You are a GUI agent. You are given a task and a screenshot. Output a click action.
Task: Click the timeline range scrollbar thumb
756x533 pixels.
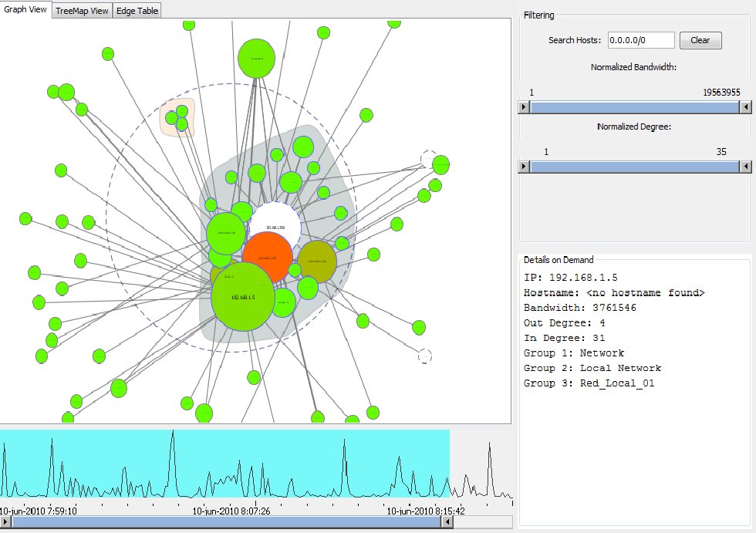tap(226, 522)
